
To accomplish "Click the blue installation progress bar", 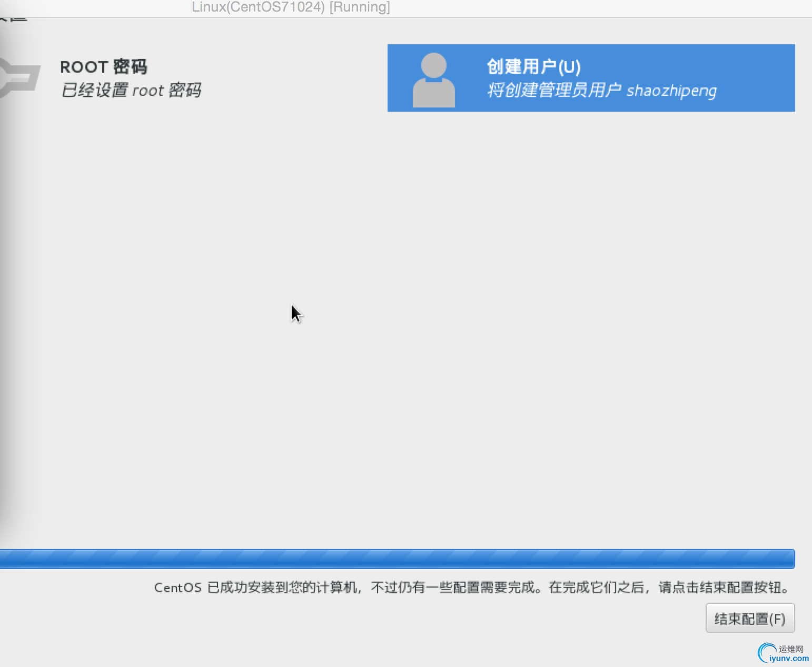I will point(397,559).
